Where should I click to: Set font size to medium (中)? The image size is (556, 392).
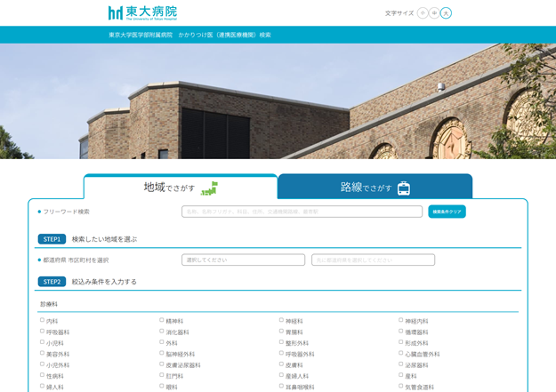(434, 13)
